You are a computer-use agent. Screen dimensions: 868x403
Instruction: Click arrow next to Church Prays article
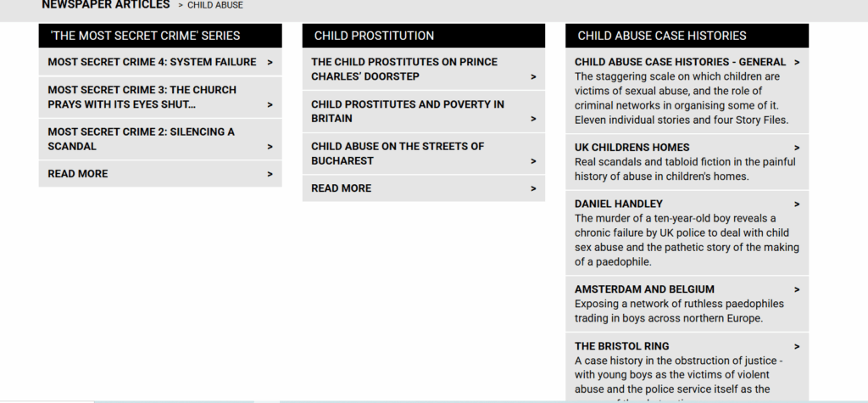click(270, 104)
